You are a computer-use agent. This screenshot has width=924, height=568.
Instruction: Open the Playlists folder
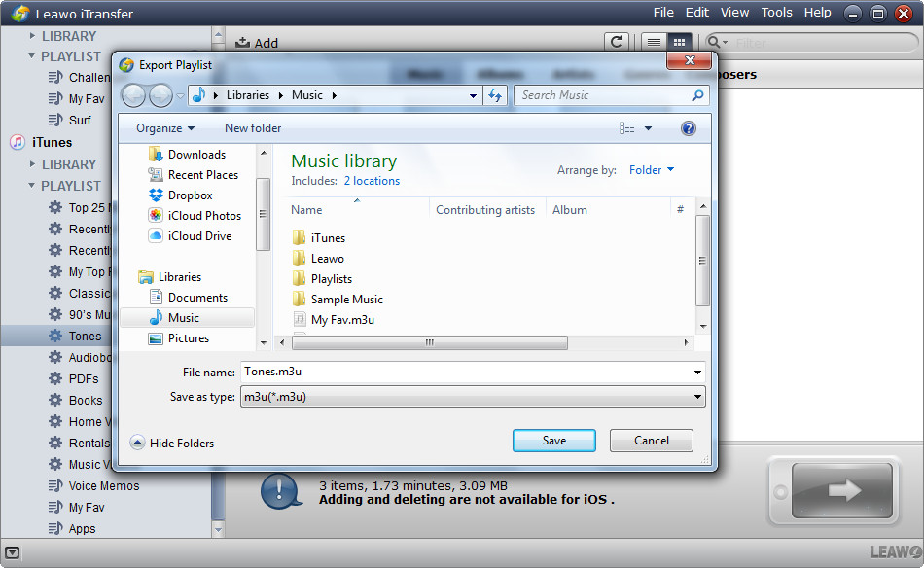(x=322, y=279)
